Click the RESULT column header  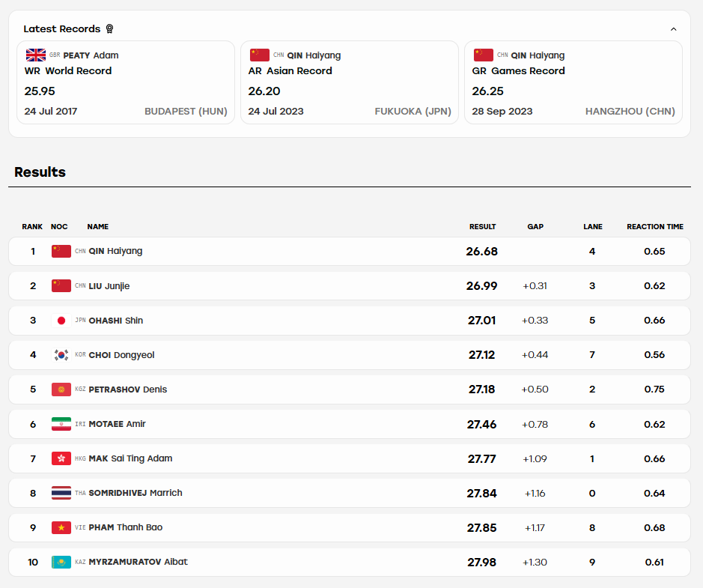482,227
